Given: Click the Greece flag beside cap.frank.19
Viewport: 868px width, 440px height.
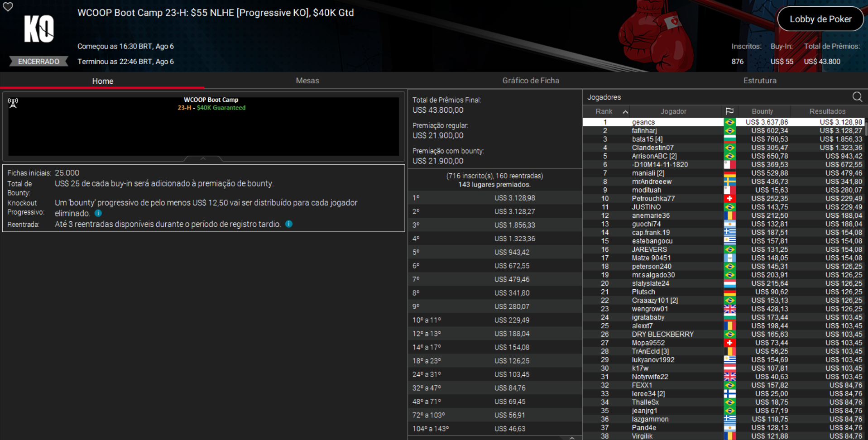Looking at the screenshot, I should (x=729, y=233).
